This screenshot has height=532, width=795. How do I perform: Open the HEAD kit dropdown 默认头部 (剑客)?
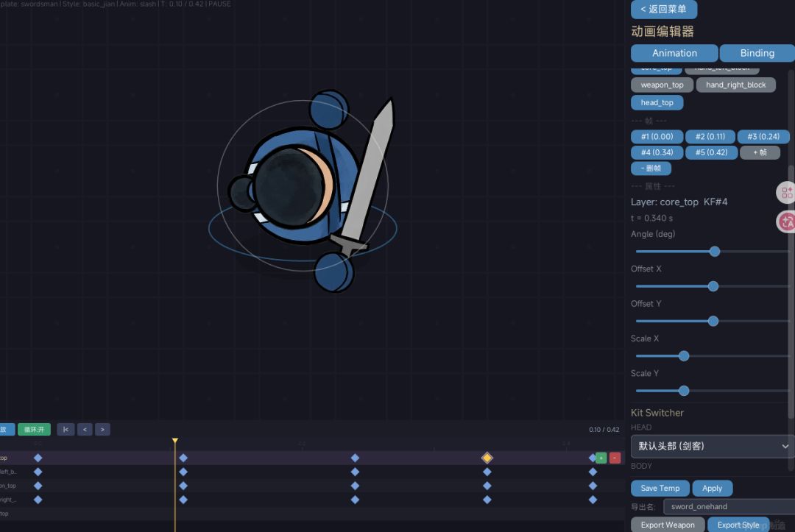(x=713, y=447)
